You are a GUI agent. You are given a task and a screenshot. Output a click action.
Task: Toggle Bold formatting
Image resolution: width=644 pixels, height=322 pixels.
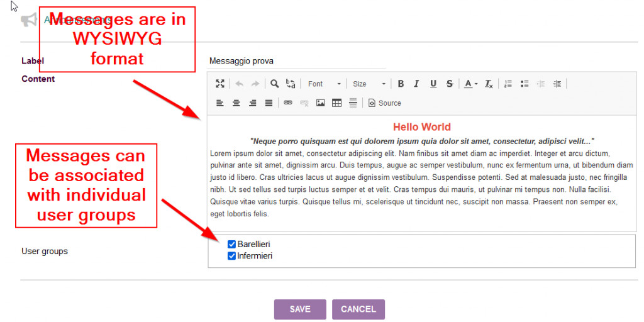(400, 84)
